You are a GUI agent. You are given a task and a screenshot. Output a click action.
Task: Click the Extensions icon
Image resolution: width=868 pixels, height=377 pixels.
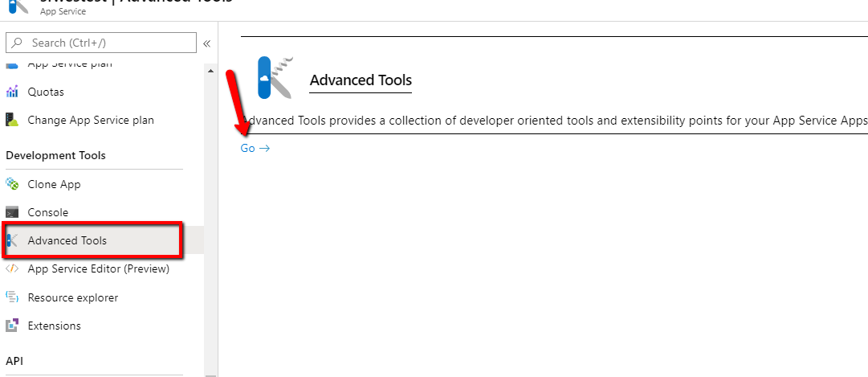point(12,326)
